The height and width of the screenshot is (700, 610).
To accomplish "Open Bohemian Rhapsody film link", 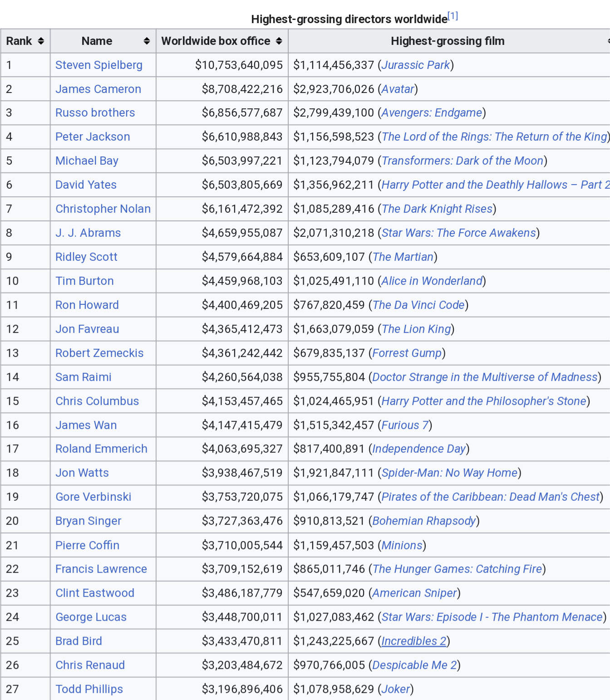I will click(424, 521).
